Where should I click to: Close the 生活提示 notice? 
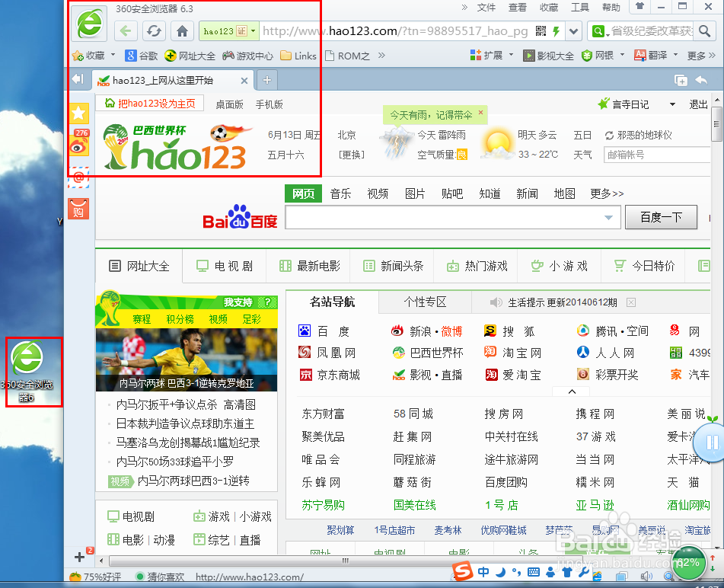[631, 302]
